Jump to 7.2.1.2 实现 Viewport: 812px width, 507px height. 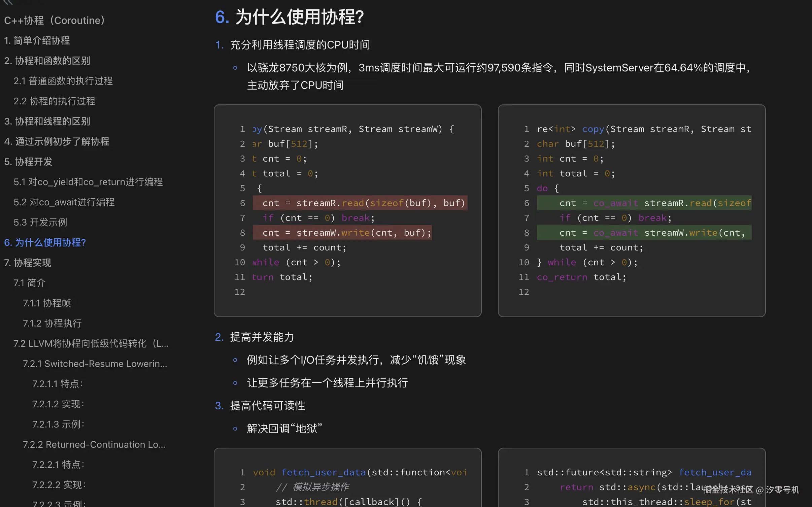[x=58, y=404]
